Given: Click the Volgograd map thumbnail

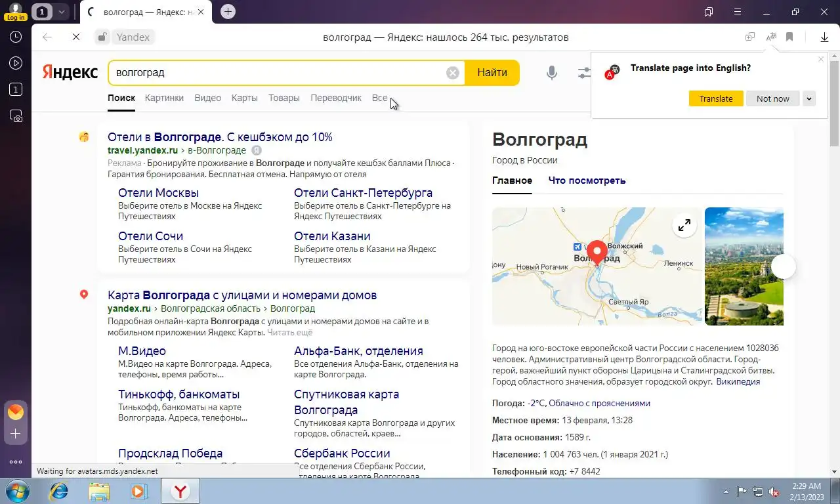Looking at the screenshot, I should coord(597,266).
